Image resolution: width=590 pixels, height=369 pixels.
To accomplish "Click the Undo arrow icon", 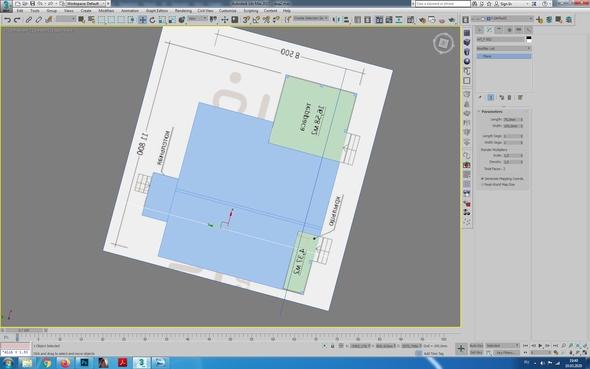I will 7,20.
